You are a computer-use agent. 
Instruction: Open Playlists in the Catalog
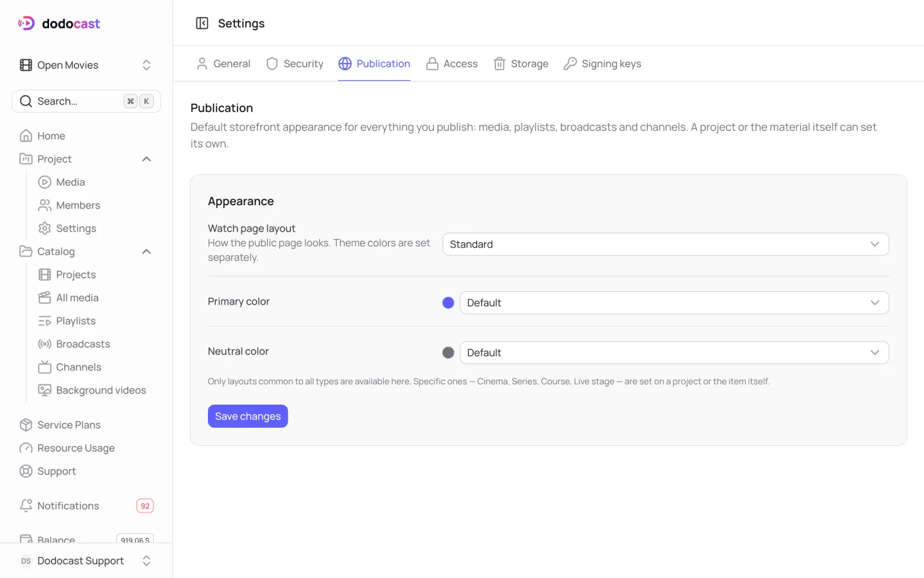tap(95, 321)
